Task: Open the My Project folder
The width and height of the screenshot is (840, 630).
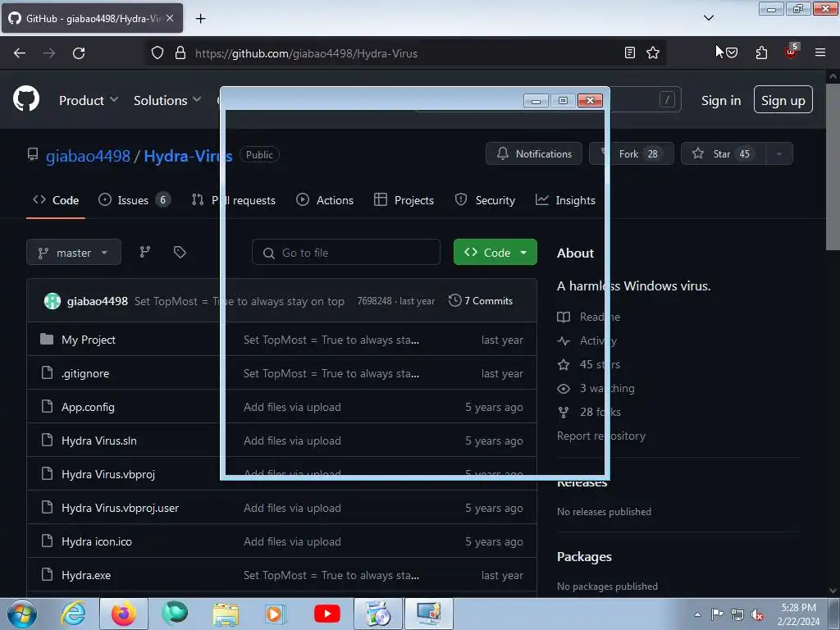Action: click(89, 340)
